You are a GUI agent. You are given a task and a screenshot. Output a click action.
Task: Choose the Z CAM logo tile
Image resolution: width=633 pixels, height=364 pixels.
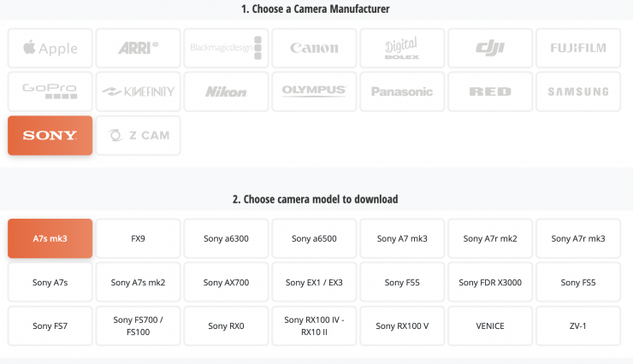point(138,136)
